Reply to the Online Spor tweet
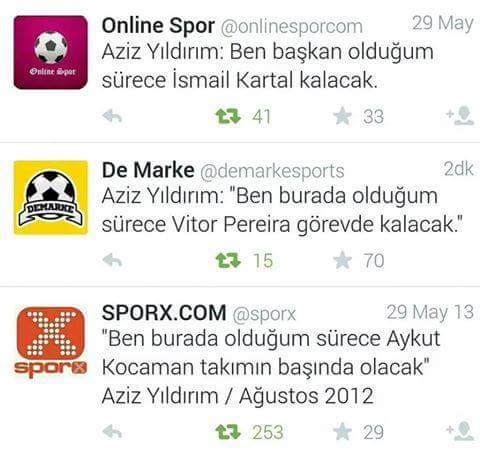Image resolution: width=480 pixels, height=453 pixels. coord(112,116)
